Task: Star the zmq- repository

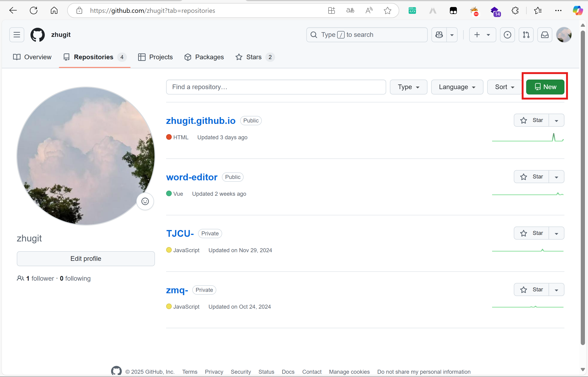Action: tap(532, 290)
